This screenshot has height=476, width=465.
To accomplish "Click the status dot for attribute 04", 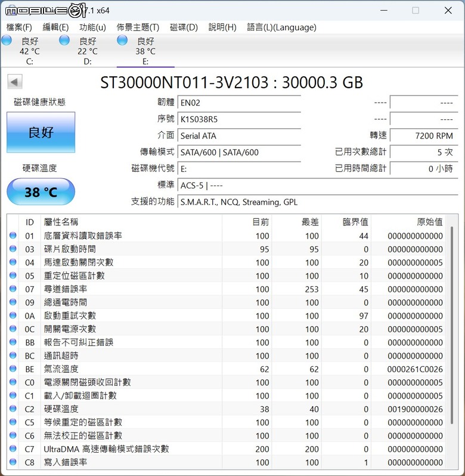I will pos(13,262).
